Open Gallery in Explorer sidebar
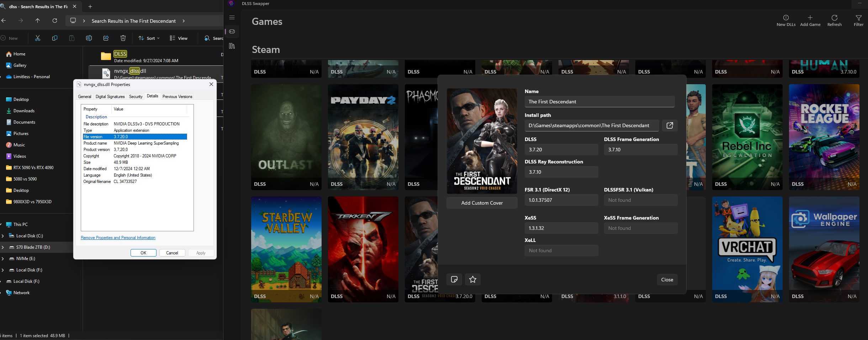The width and height of the screenshot is (868, 340). point(16,65)
